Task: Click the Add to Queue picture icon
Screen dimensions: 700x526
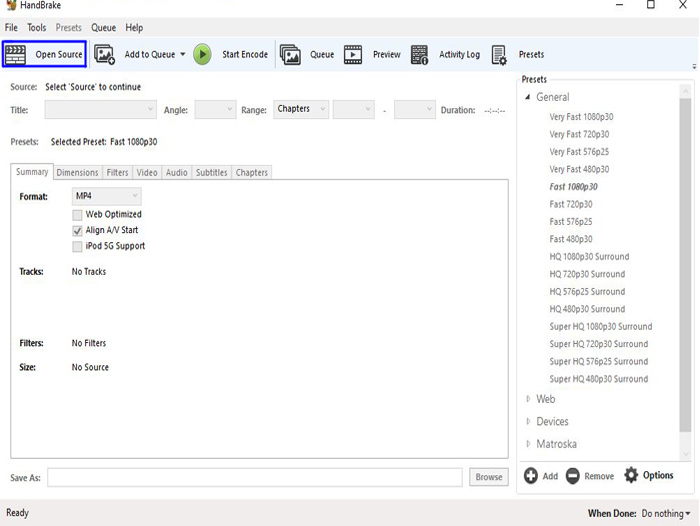Action: point(104,54)
